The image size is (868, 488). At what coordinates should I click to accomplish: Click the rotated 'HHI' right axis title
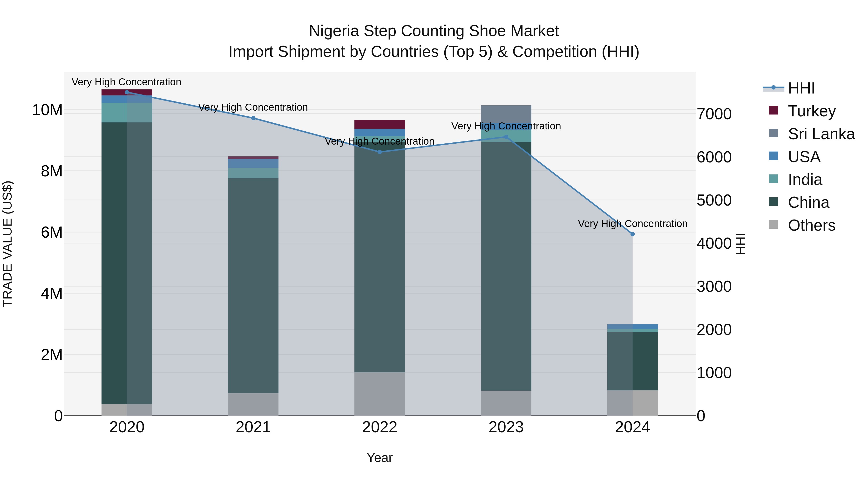(x=740, y=244)
